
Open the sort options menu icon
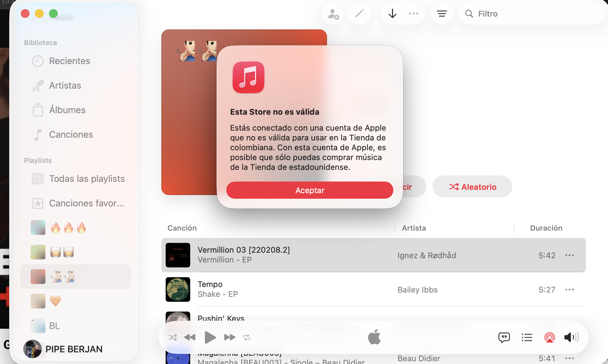coord(442,14)
